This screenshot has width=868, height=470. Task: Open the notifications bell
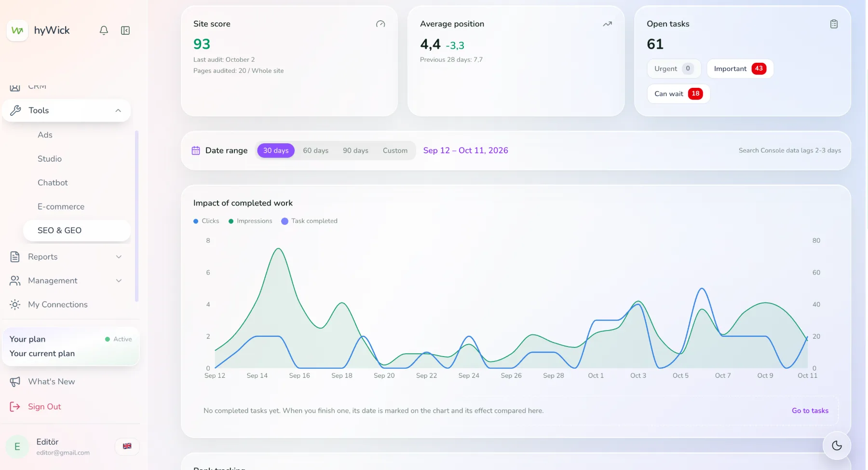104,30
